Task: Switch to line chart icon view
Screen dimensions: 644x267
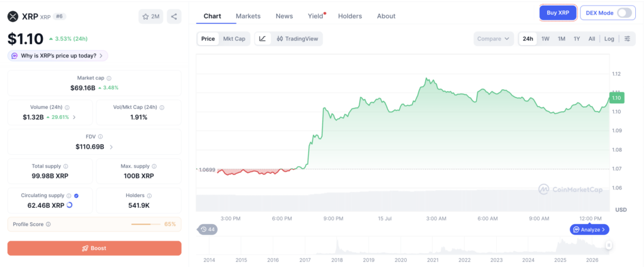Action: [x=263, y=38]
